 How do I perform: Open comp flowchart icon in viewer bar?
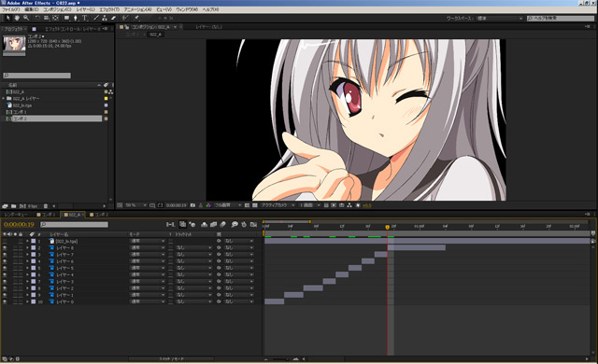click(x=349, y=205)
